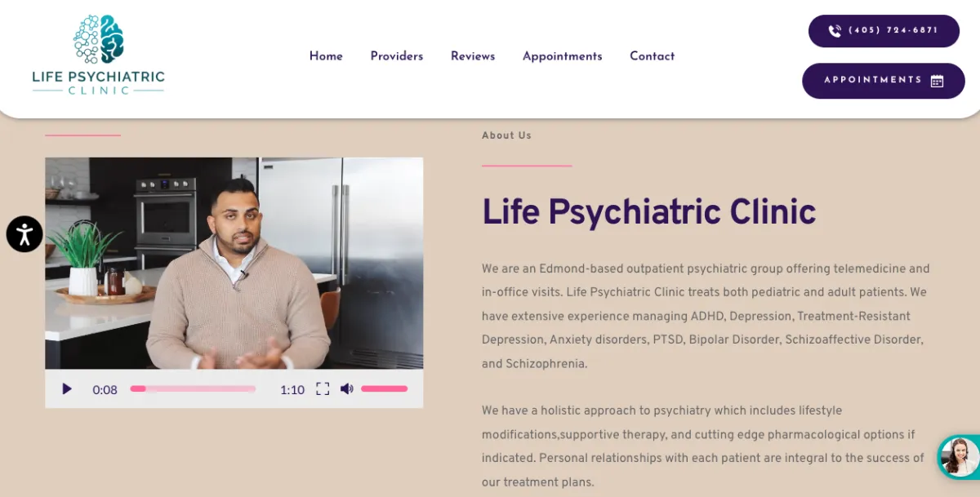Open the Reviews navigation link
The height and width of the screenshot is (497, 980).
[x=473, y=56]
